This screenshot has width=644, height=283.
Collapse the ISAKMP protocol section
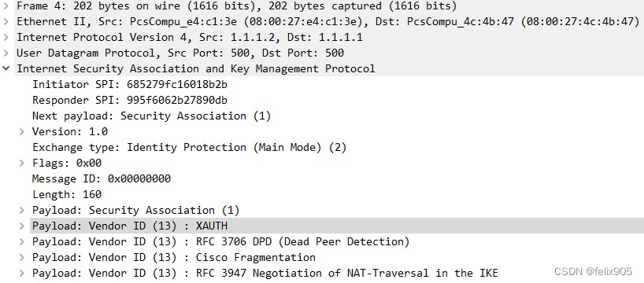pos(6,68)
